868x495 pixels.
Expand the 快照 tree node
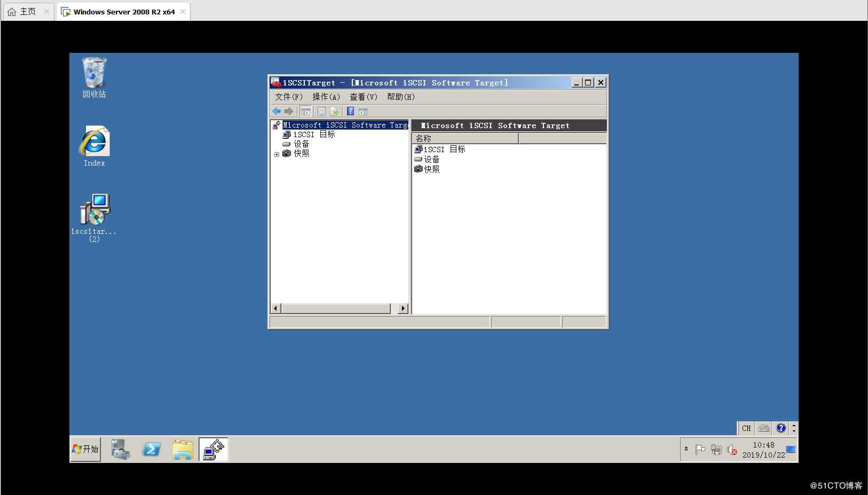277,154
